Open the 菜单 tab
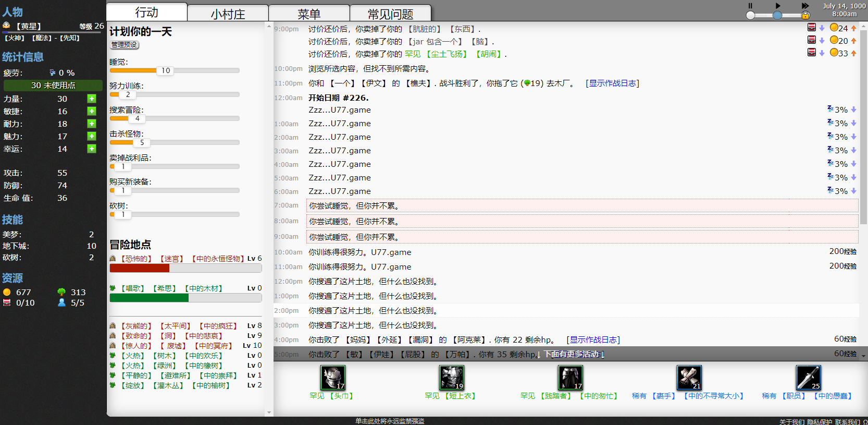This screenshot has width=868, height=425. click(x=309, y=14)
